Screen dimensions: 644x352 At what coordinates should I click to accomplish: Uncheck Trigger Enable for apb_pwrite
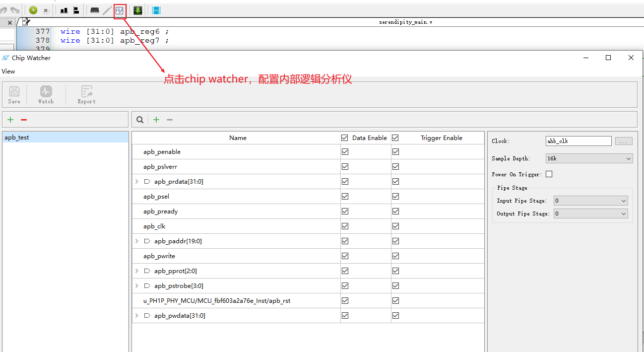395,256
